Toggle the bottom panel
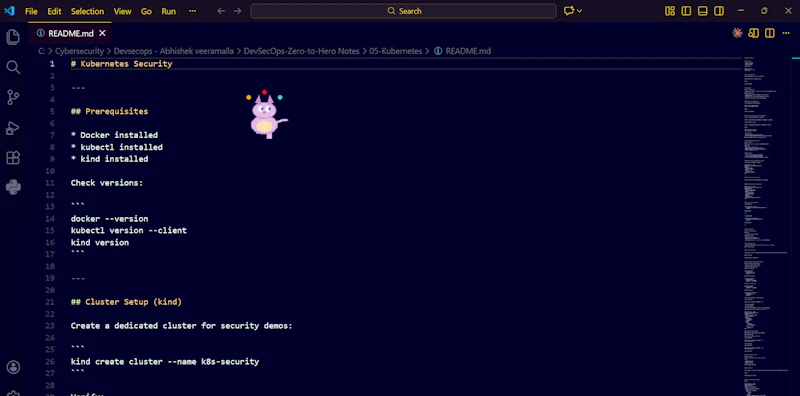The image size is (800, 396). pos(703,11)
